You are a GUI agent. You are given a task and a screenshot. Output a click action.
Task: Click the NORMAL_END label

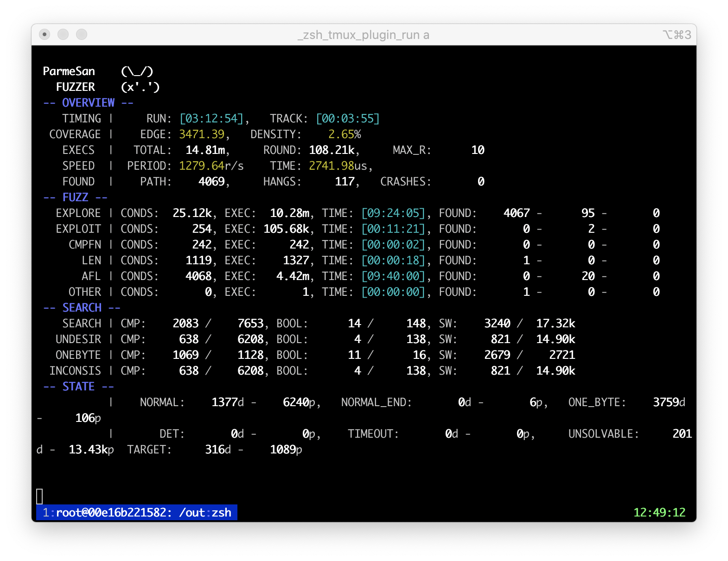click(x=377, y=402)
